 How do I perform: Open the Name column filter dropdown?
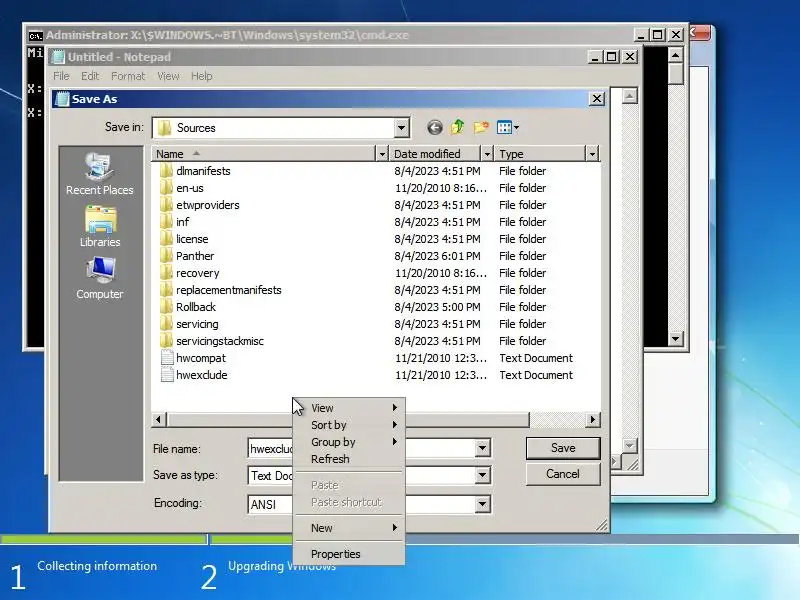[382, 154]
